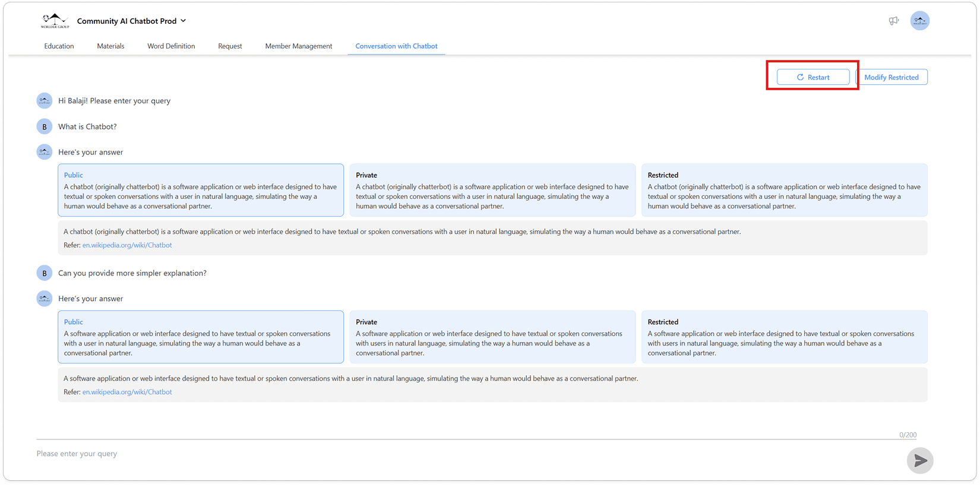
Task: Click the bot avatar beside first 'Here's your answer'
Action: 45,152
